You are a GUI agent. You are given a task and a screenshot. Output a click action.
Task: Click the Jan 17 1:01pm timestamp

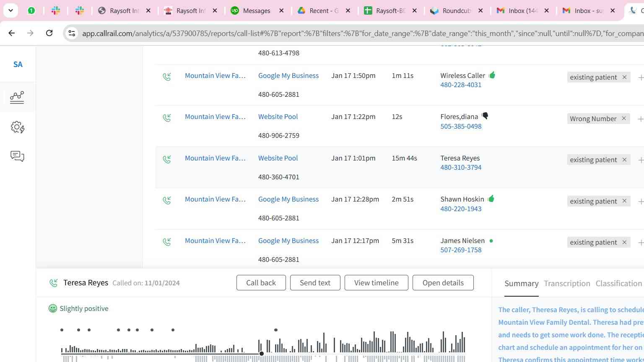353,158
